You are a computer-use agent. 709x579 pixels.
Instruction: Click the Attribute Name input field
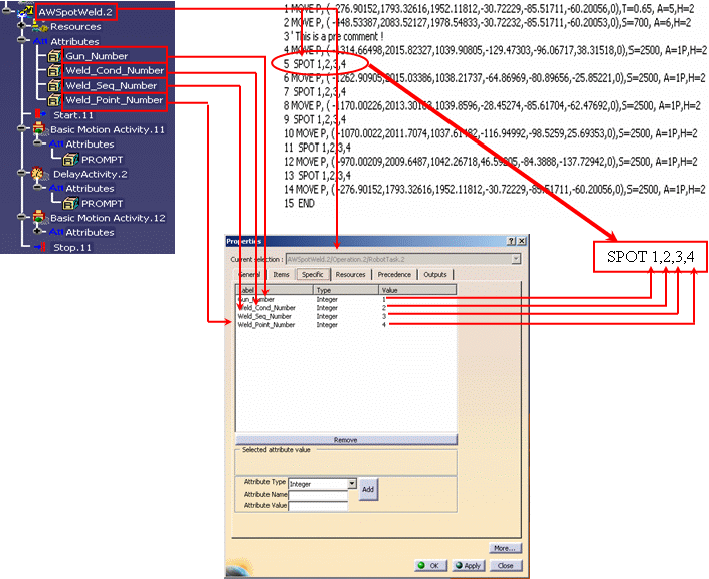click(317, 494)
